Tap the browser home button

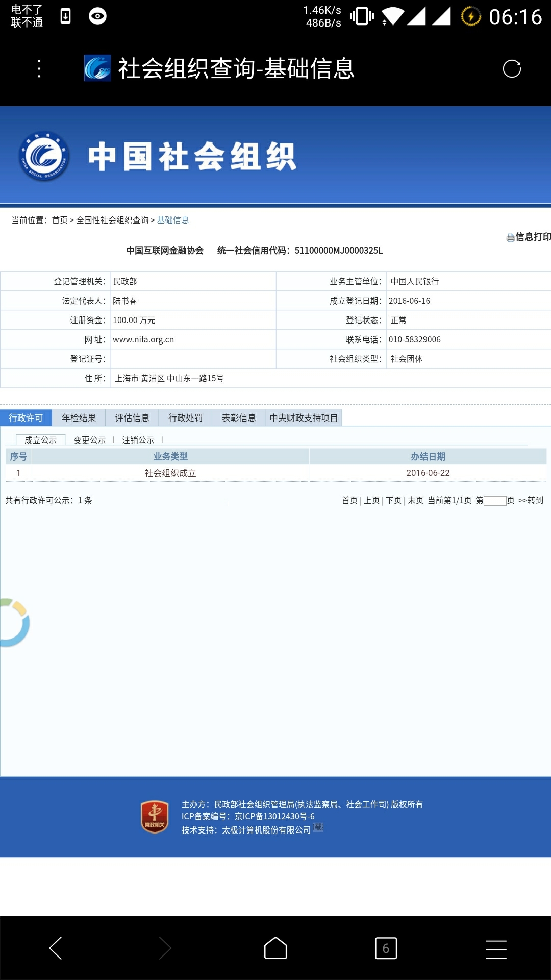tap(275, 948)
